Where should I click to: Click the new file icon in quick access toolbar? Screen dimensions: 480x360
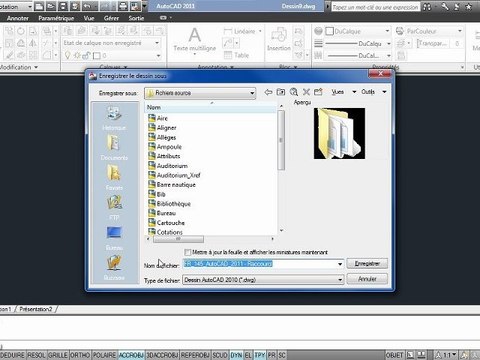(39, 6)
